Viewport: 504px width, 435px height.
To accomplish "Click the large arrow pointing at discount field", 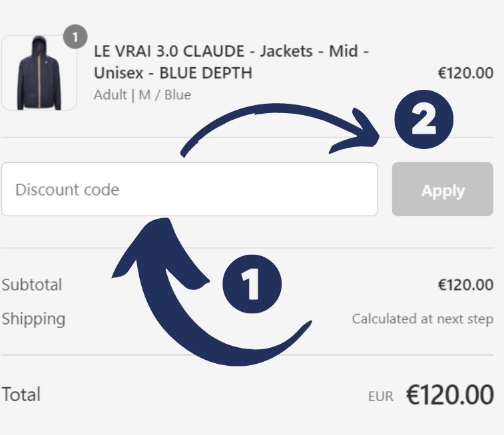I will tap(212, 291).
